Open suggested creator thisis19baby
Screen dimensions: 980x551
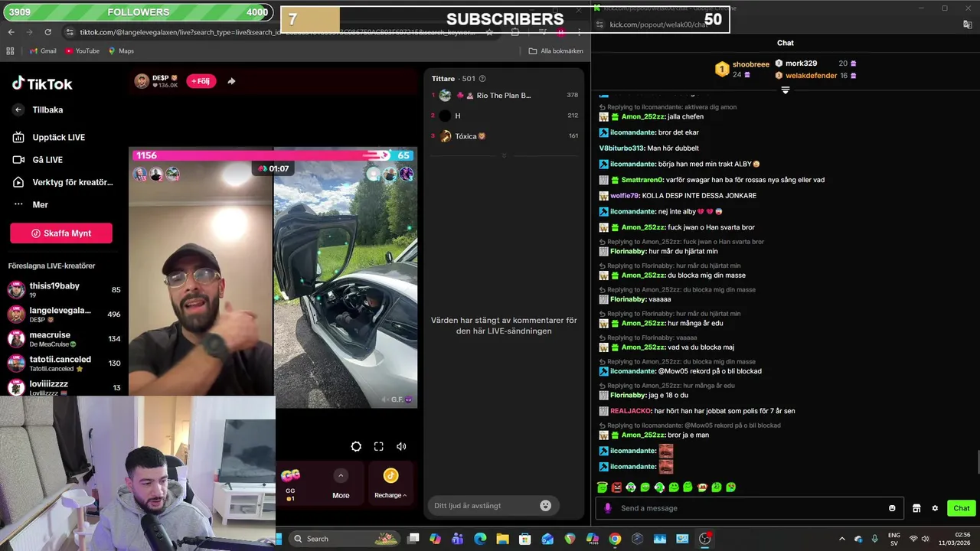(x=64, y=289)
